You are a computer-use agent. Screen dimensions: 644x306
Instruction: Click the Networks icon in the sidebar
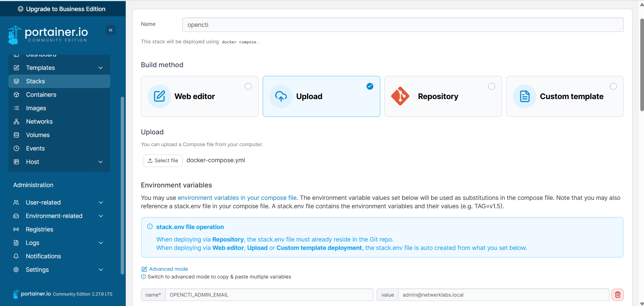(x=16, y=122)
